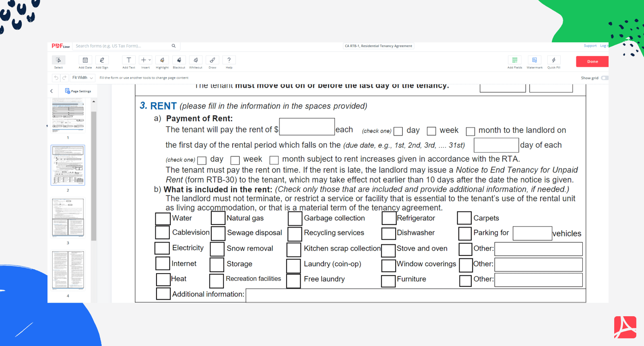Open page 3 thumbnail
Image resolution: width=644 pixels, height=346 pixels.
pos(68,218)
